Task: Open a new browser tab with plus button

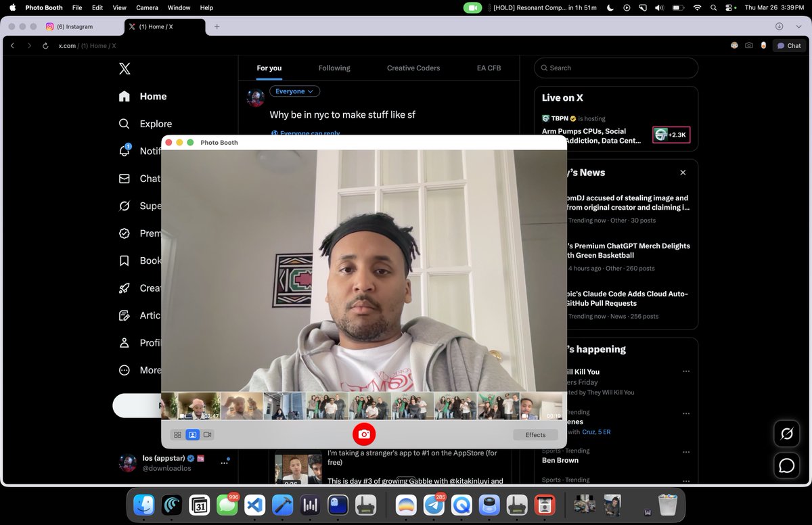Action: pos(217,26)
